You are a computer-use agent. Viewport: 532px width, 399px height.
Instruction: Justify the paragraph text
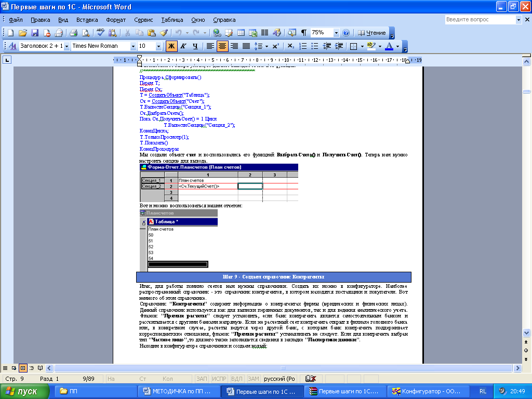pyautogui.click(x=246, y=46)
